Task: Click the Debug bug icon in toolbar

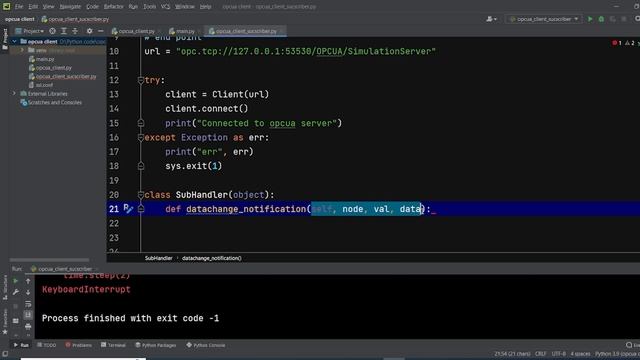Action: click(601, 19)
